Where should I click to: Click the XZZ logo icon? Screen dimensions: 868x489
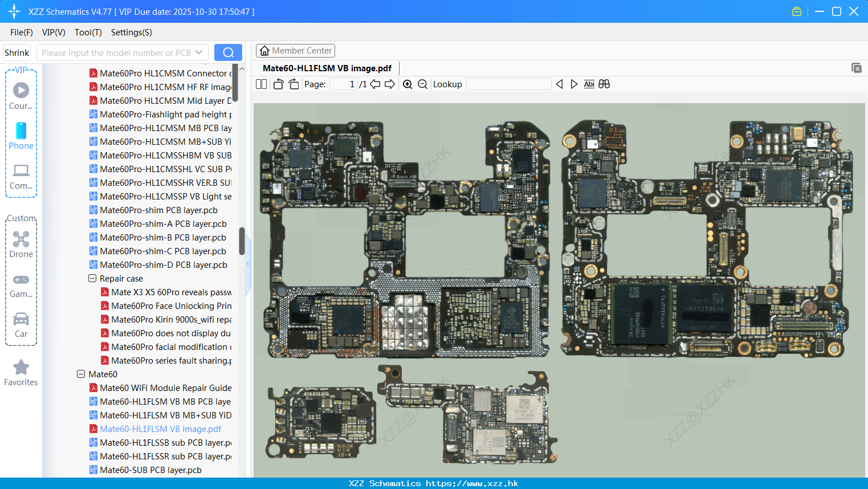14,11
